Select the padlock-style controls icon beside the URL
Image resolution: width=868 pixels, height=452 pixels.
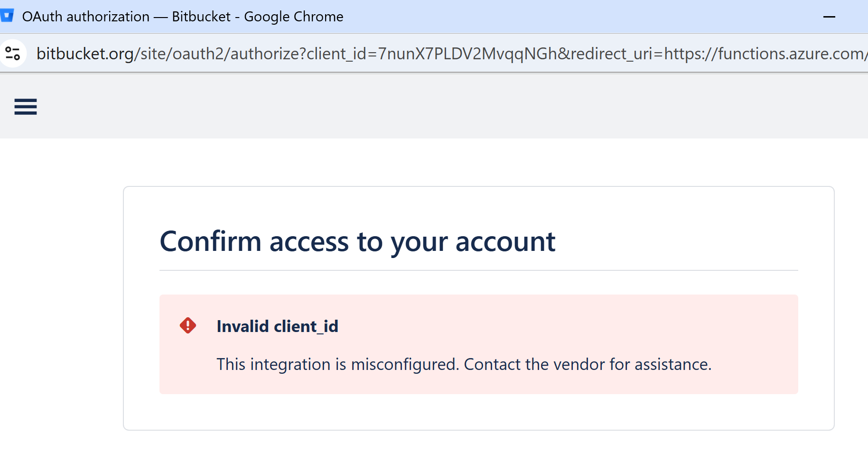13,53
